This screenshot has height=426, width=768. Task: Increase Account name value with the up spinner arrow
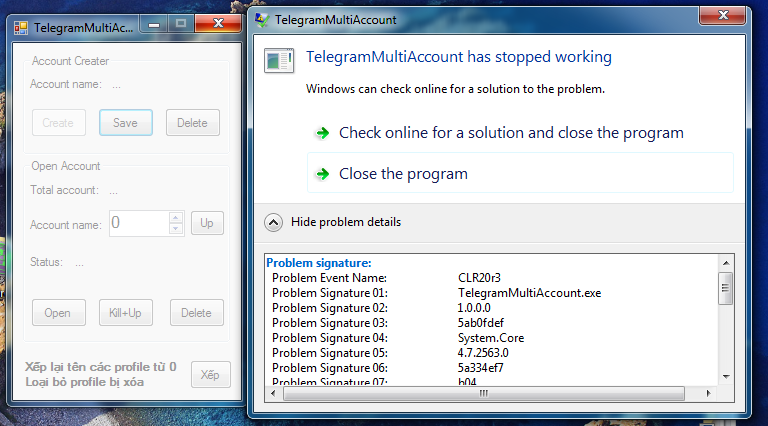(176, 217)
